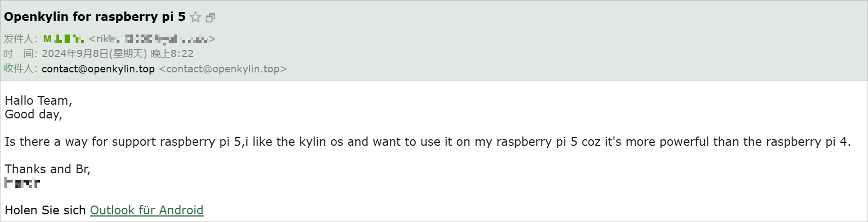
Task: Click recipient name contact@openkylin.top in black
Action: 98,69
